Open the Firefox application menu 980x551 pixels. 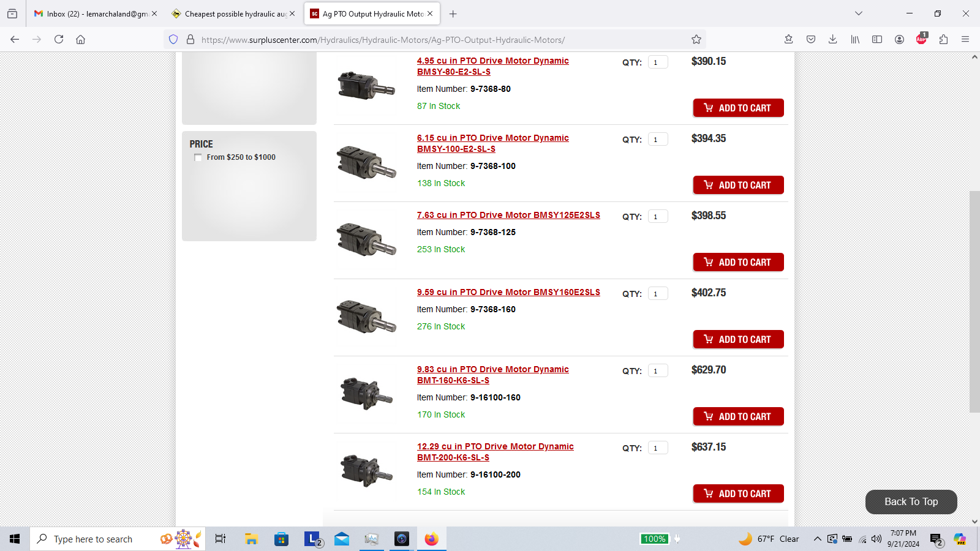[965, 39]
